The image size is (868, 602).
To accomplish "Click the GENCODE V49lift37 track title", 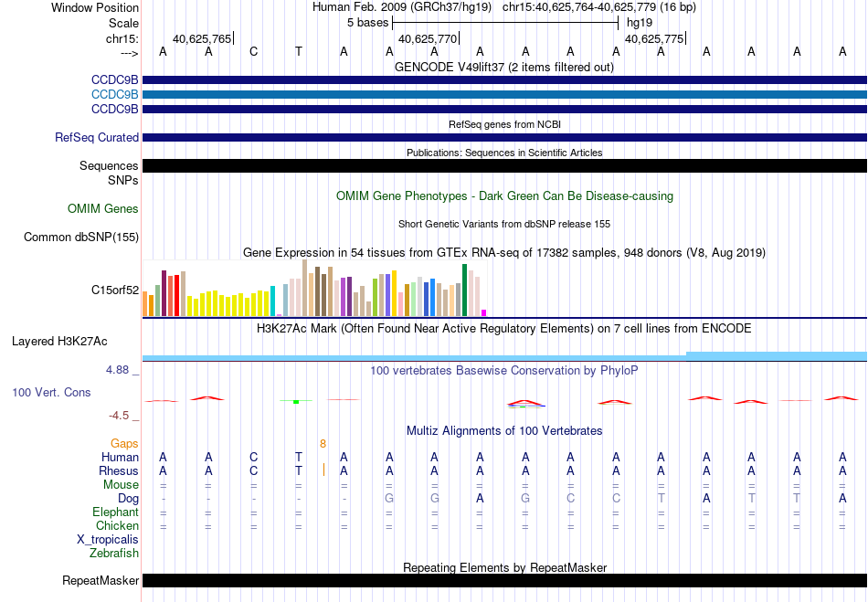I will click(x=504, y=67).
